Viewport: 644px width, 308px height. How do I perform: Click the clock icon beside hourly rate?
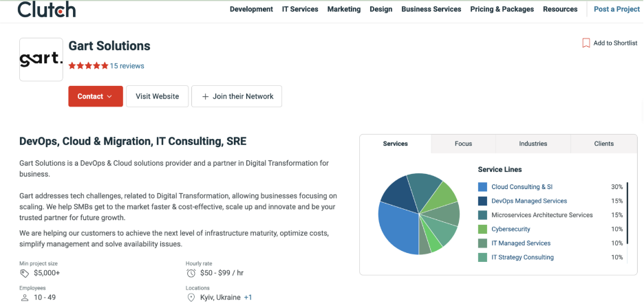click(191, 273)
